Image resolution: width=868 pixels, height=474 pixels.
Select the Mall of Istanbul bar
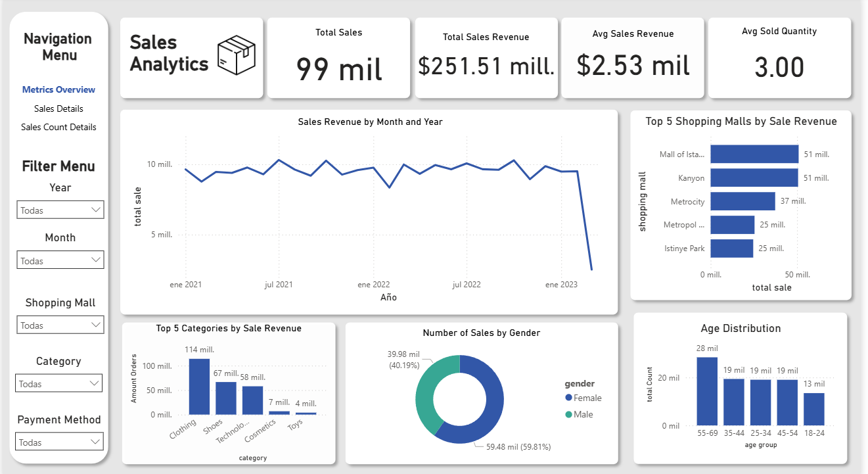tap(754, 154)
